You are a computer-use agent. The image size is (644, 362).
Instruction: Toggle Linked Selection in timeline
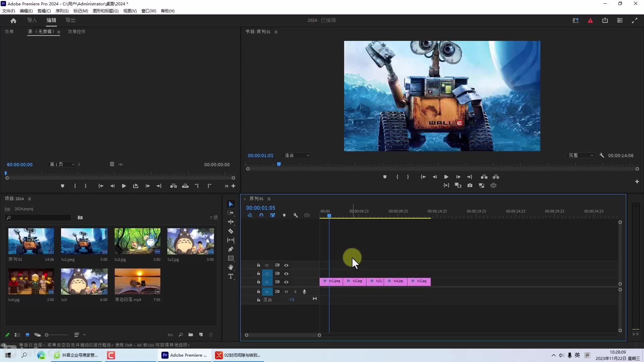(273, 215)
